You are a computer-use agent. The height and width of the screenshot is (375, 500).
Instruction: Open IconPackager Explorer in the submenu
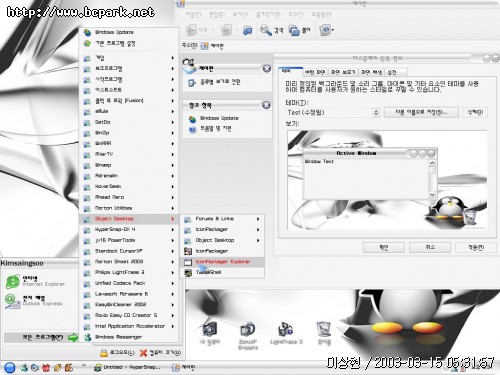coord(222,262)
